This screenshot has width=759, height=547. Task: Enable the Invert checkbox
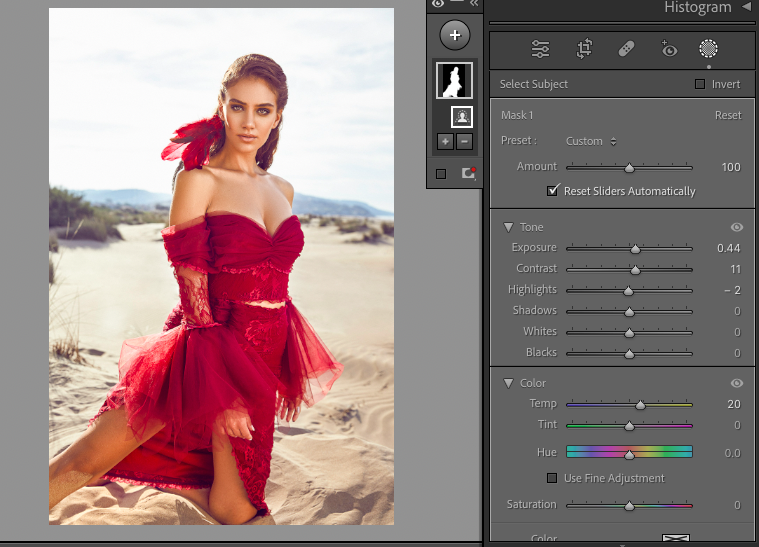coord(700,85)
